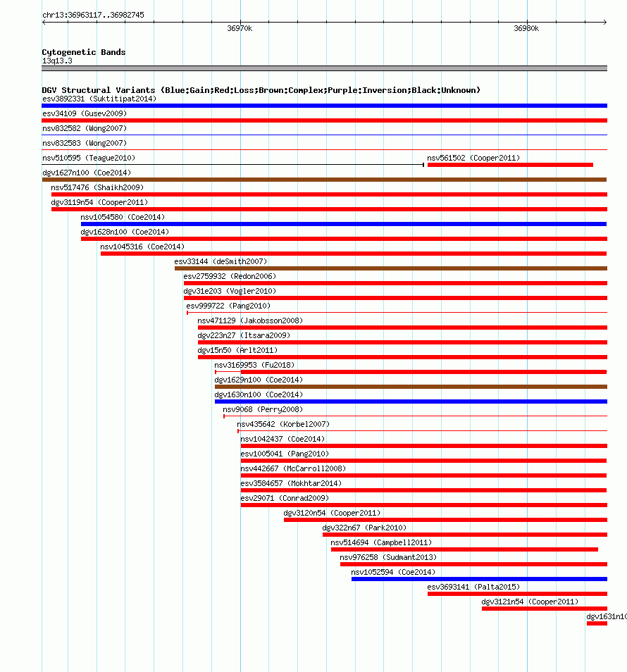
Task: Click esv3584657 (Mokhtar2014) label
Action: [291, 483]
